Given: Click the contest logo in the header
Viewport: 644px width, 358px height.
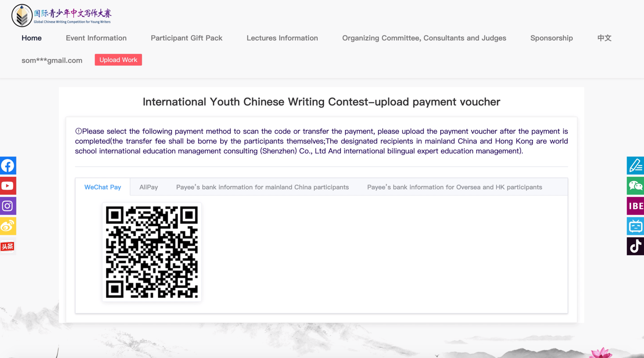Looking at the screenshot, I should 61,15.
